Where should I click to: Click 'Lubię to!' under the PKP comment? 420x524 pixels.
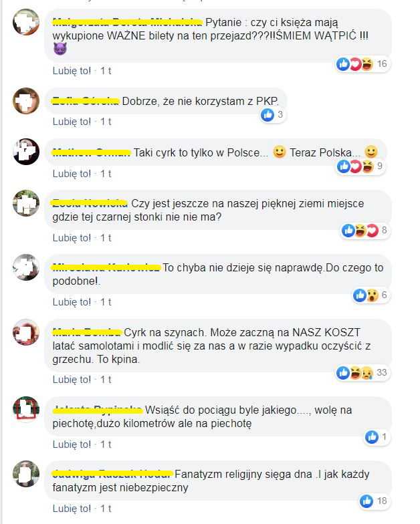pos(72,122)
